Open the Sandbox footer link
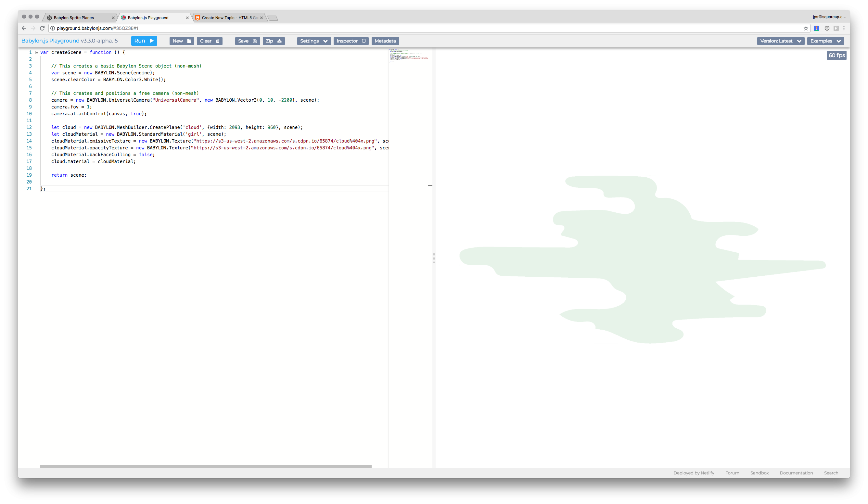 [x=759, y=473]
